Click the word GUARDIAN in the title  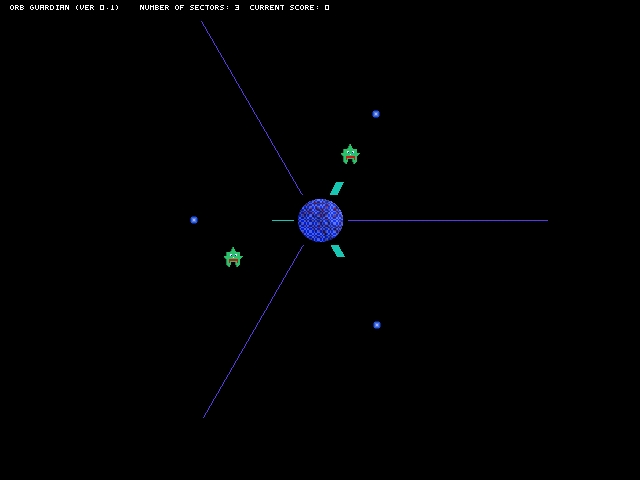pos(49,7)
